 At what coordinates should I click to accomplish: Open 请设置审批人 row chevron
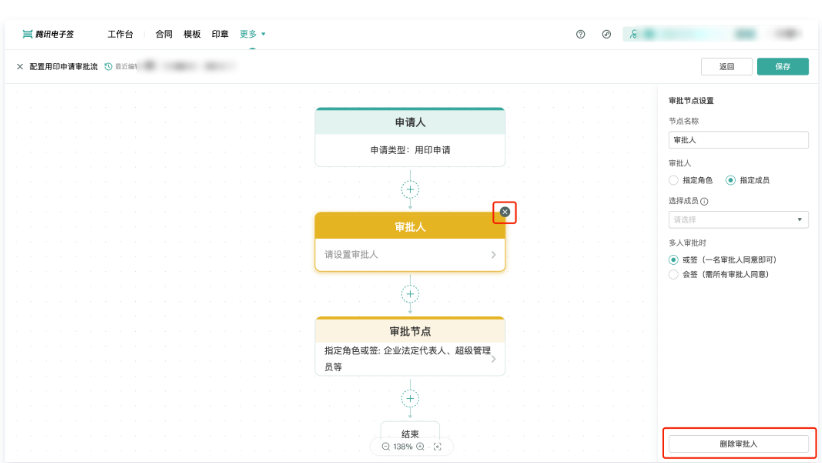coord(493,255)
